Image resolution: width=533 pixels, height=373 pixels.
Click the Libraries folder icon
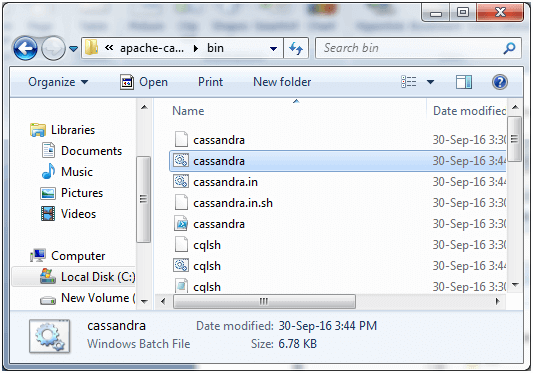tap(38, 130)
